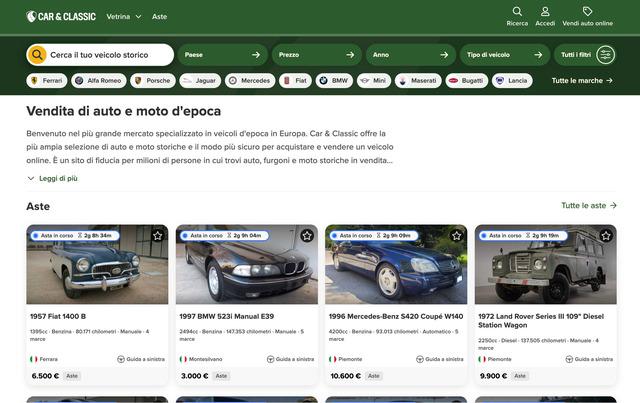The image size is (640, 403).
Task: Click the Cerca il tuo veicolo storico field
Action: point(108,55)
